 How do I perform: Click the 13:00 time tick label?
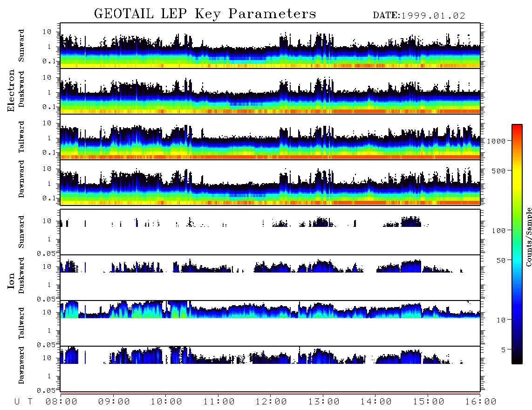click(x=324, y=402)
